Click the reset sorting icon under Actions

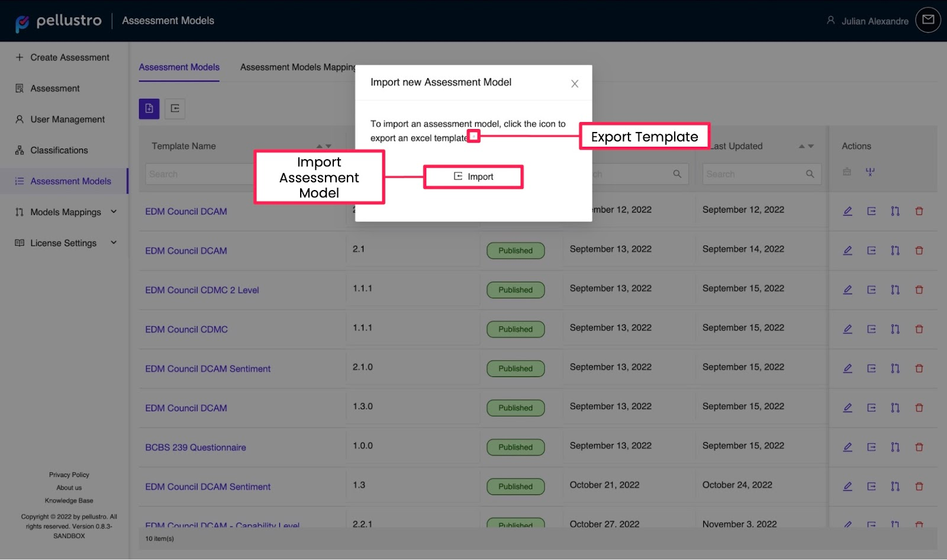[870, 172]
